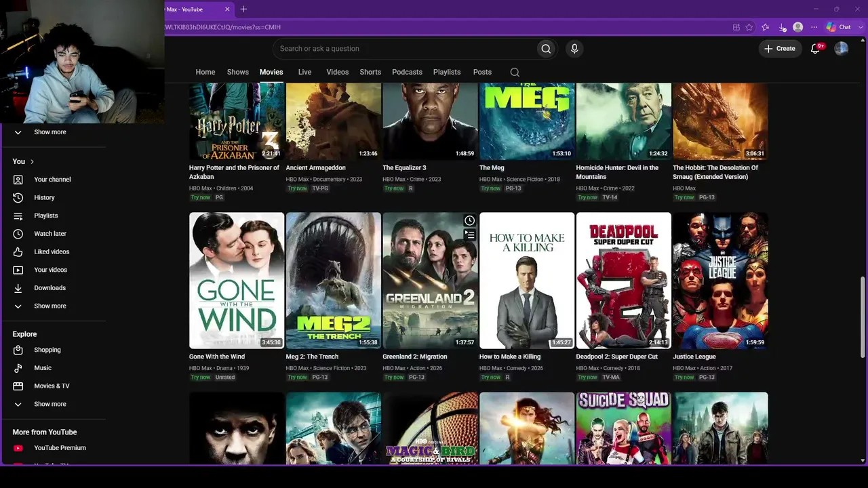Viewport: 868px width, 488px height.
Task: Open the Shorts tab
Action: pyautogui.click(x=370, y=72)
